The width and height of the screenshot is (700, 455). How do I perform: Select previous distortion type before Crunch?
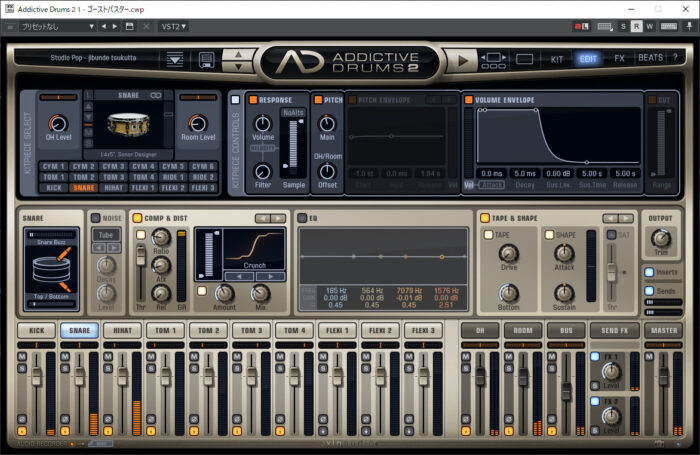point(239,277)
